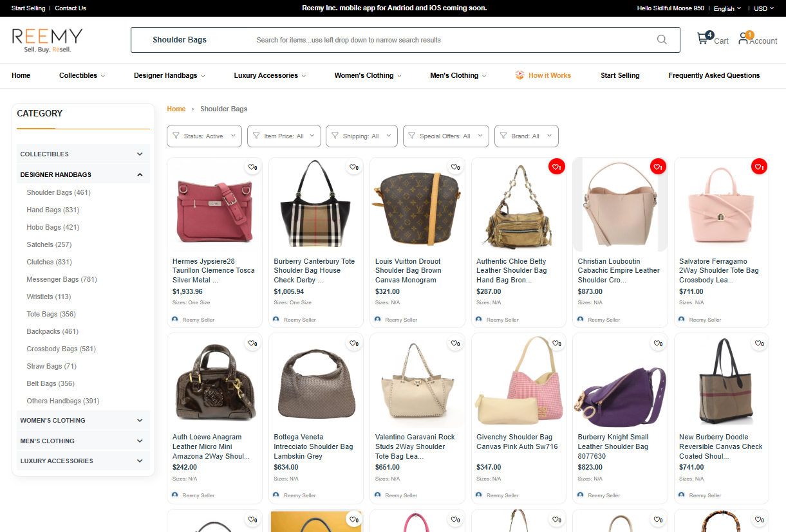Open the English language dropdown
This screenshot has height=532, width=786.
pos(727,8)
